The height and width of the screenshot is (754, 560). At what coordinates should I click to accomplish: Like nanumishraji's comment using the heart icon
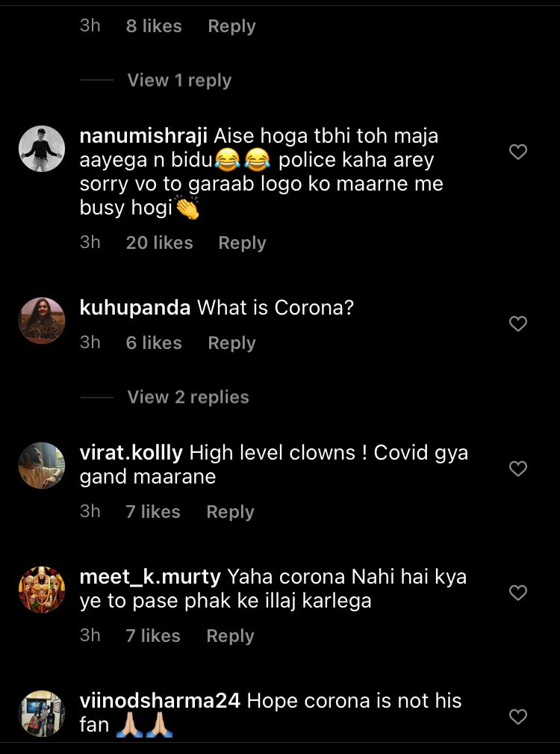pyautogui.click(x=519, y=152)
